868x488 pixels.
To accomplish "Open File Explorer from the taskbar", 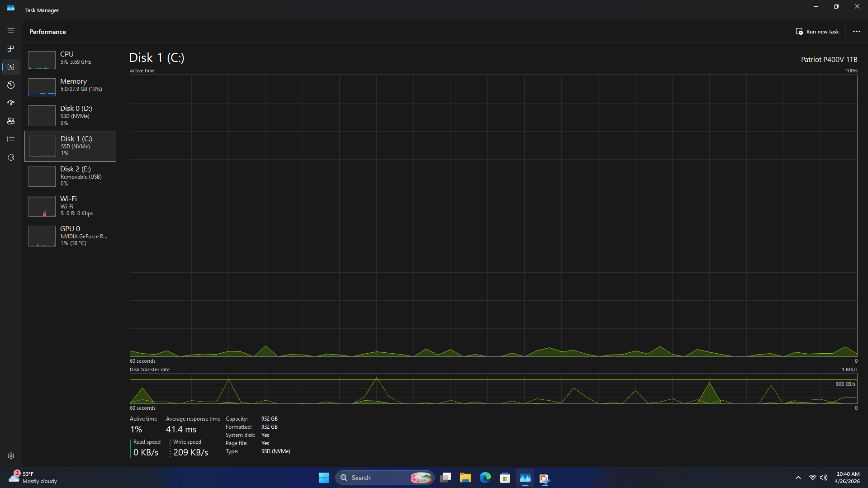I will [465, 478].
